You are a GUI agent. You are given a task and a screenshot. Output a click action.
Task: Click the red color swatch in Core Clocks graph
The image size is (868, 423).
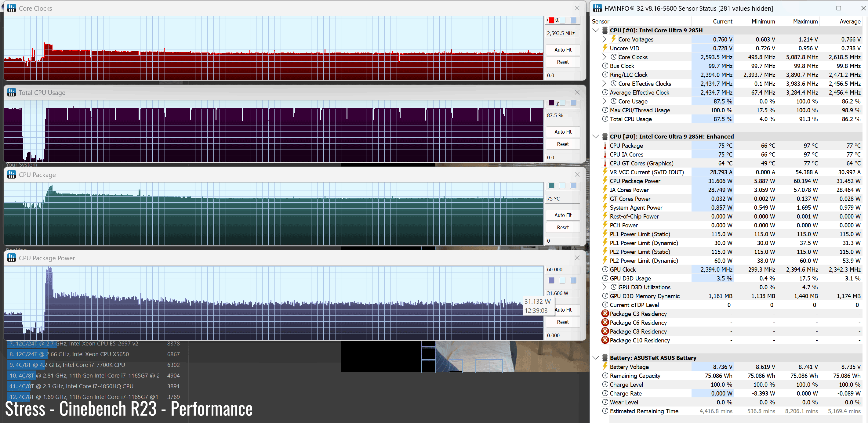click(551, 20)
